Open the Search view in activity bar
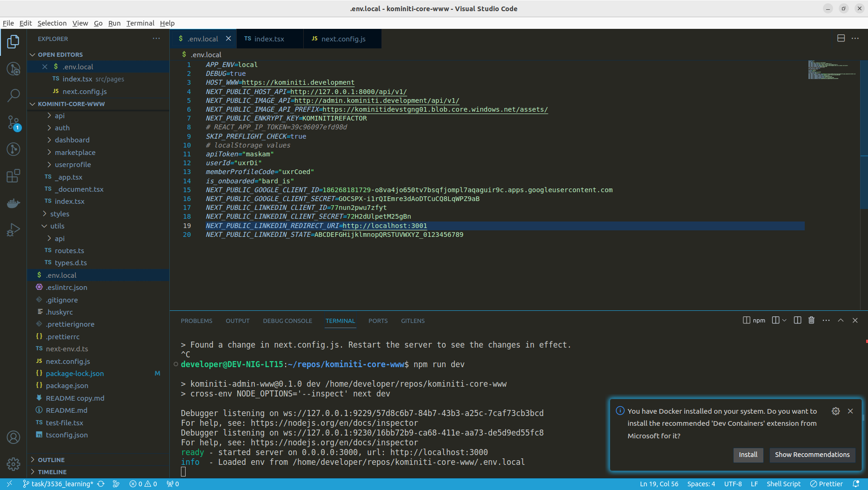Viewport: 868px width, 490px height. coord(13,95)
